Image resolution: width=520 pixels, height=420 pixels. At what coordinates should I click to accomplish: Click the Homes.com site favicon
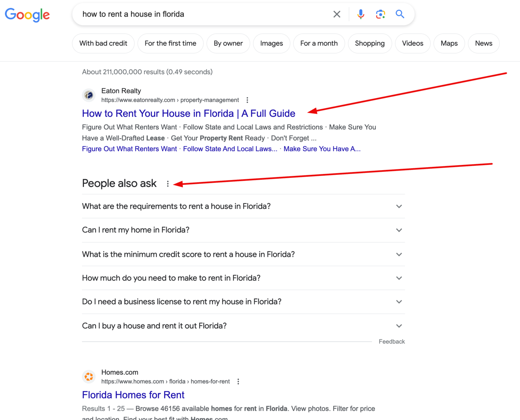click(89, 376)
